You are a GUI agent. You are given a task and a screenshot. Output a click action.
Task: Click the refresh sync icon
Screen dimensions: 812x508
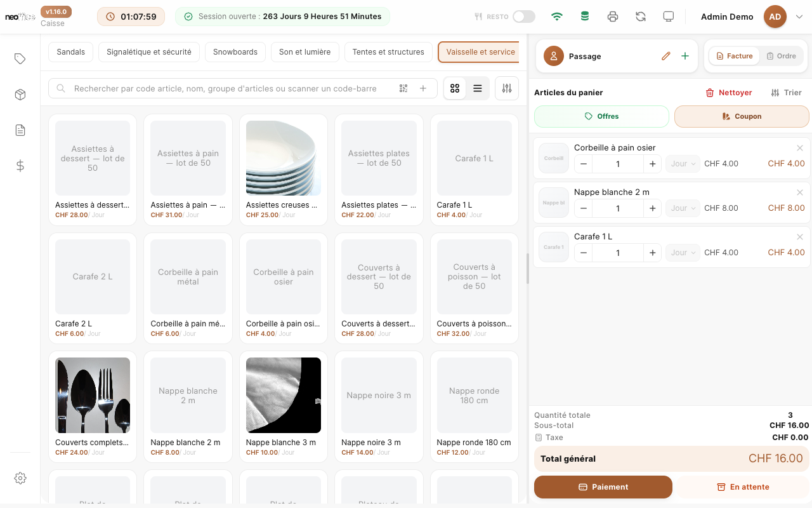click(641, 17)
